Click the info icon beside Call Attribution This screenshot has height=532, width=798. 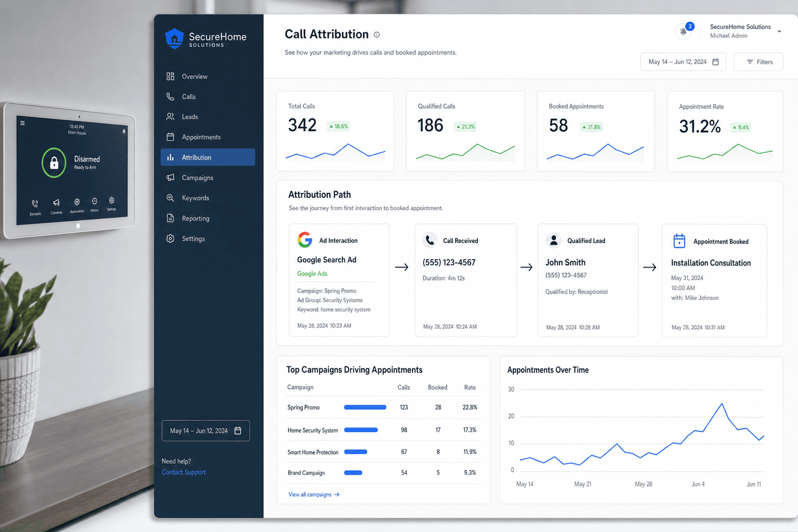pyautogui.click(x=377, y=35)
